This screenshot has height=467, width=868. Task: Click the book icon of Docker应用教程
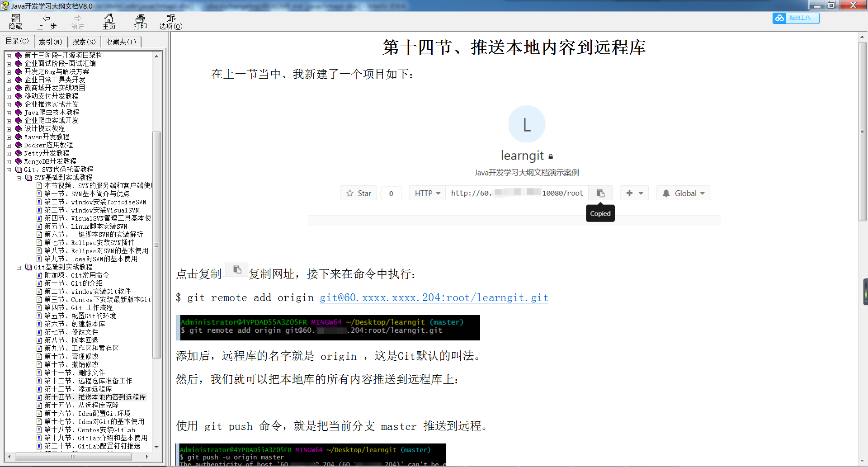tap(19, 145)
